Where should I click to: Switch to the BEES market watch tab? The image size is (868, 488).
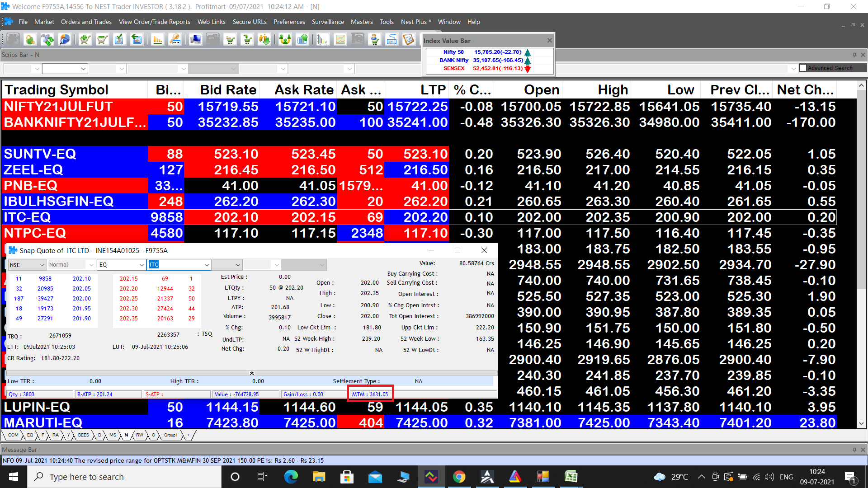click(x=84, y=435)
